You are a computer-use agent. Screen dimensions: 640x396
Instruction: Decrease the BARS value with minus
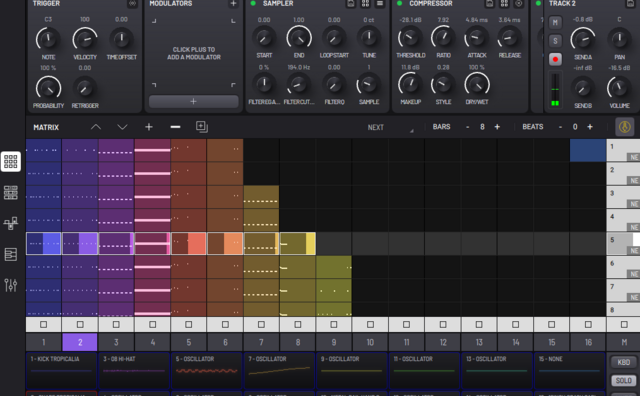pos(468,127)
